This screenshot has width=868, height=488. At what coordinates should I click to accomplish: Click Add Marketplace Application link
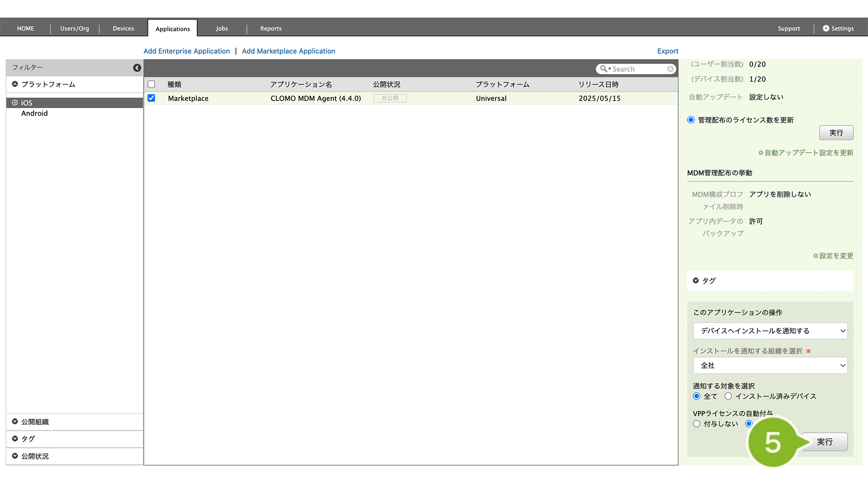point(289,51)
